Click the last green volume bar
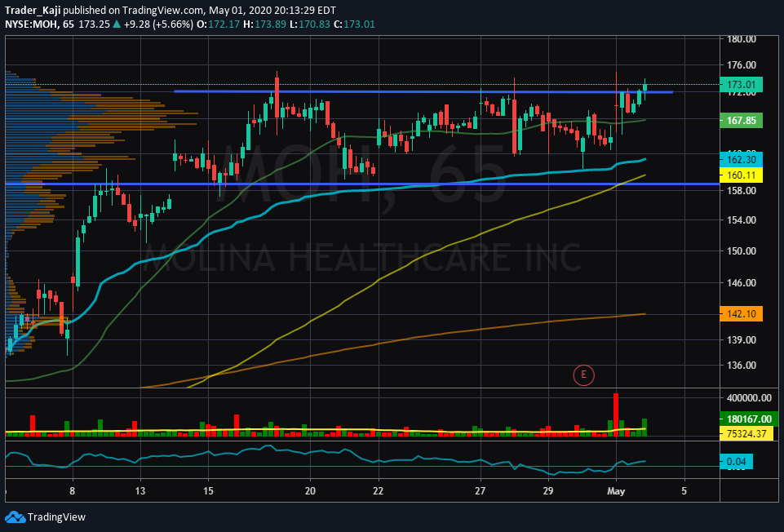 pos(644,428)
